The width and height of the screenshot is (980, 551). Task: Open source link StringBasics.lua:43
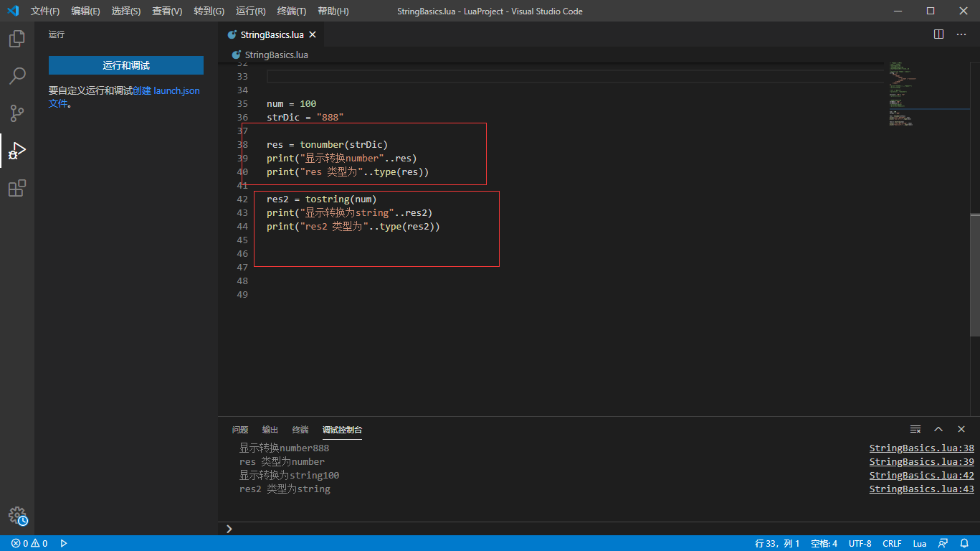coord(922,489)
